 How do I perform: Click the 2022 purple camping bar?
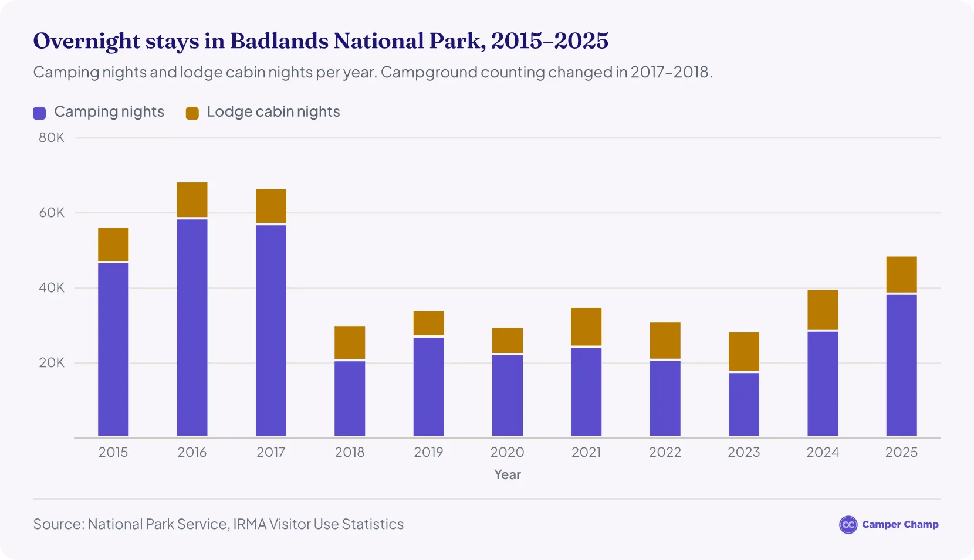pos(665,398)
